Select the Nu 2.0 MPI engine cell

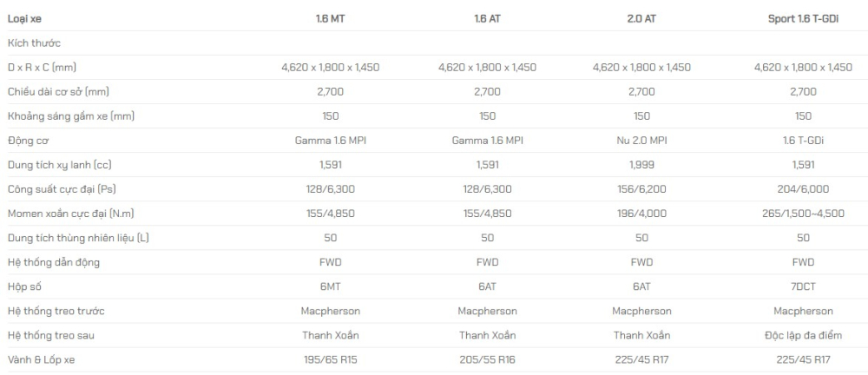point(641,141)
